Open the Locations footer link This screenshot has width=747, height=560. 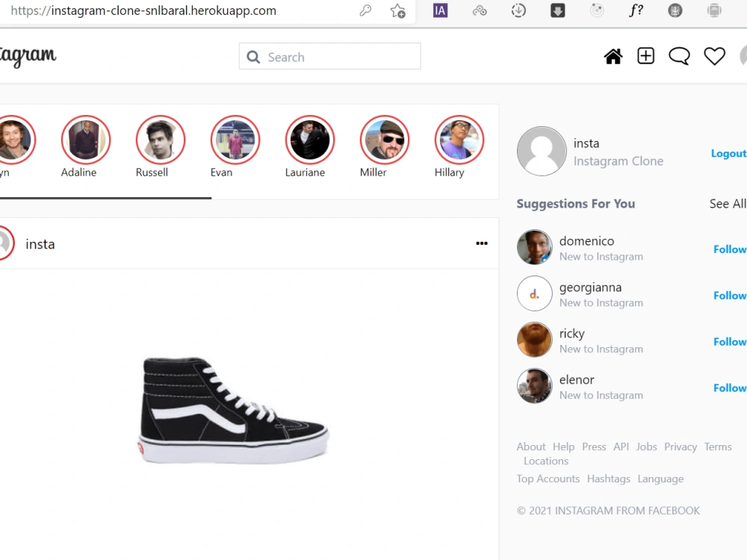coord(546,461)
